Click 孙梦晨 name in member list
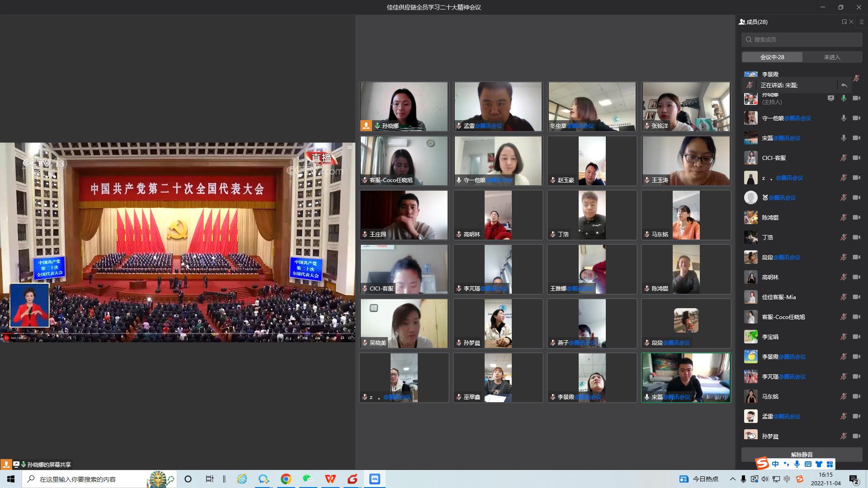 [x=770, y=436]
